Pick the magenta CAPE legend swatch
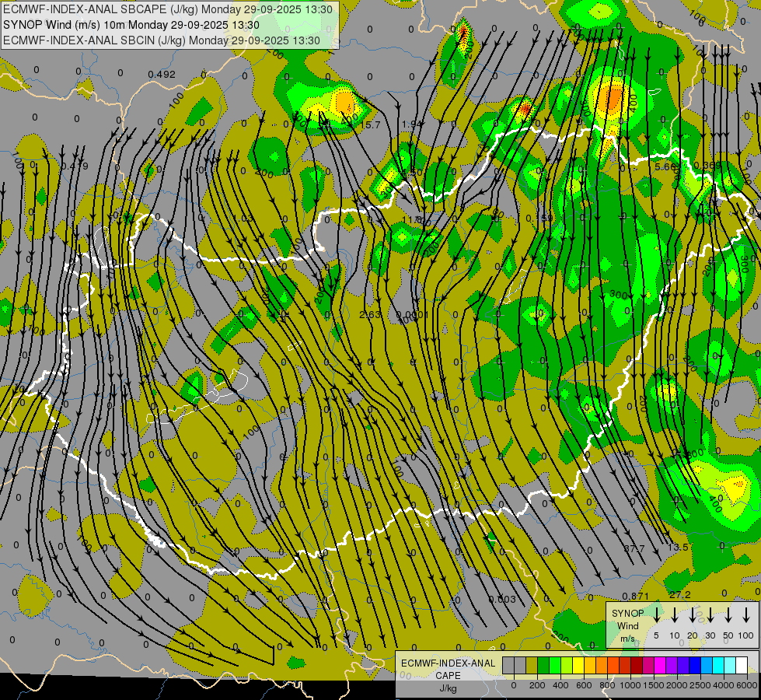Image resolution: width=761 pixels, height=700 pixels. (660, 666)
